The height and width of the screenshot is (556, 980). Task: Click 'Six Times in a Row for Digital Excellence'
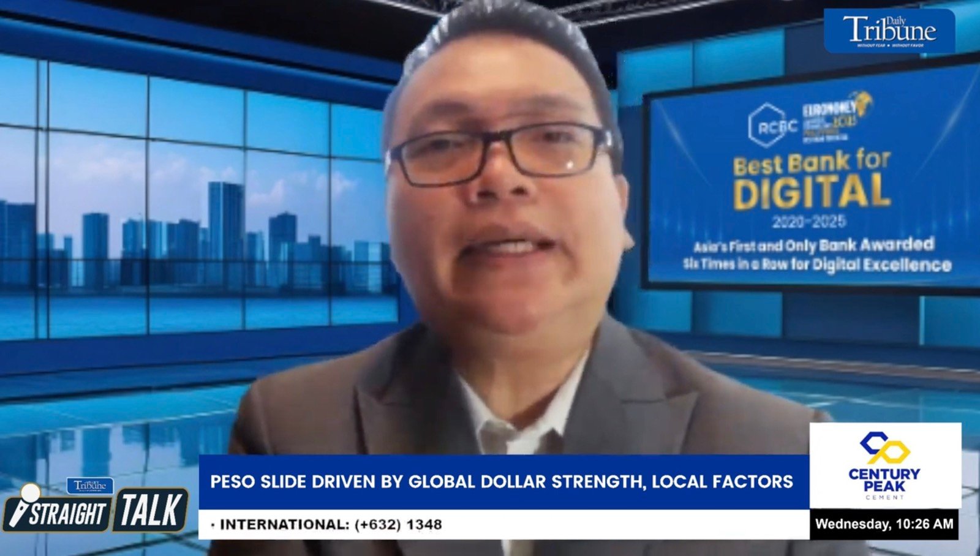(817, 265)
